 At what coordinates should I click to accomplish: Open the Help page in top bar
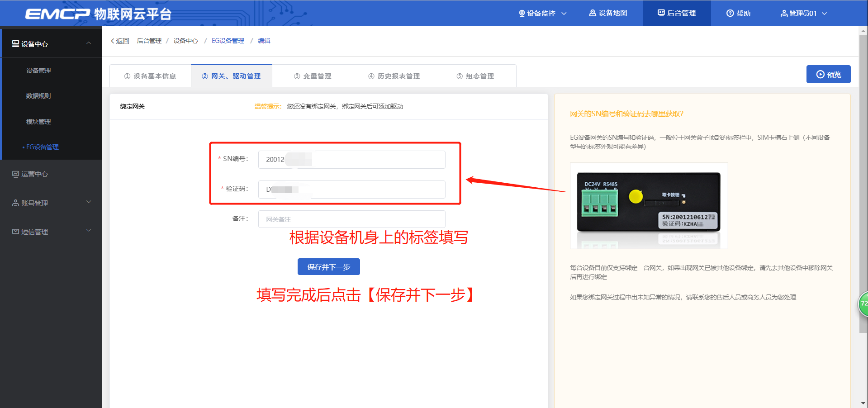tap(738, 14)
